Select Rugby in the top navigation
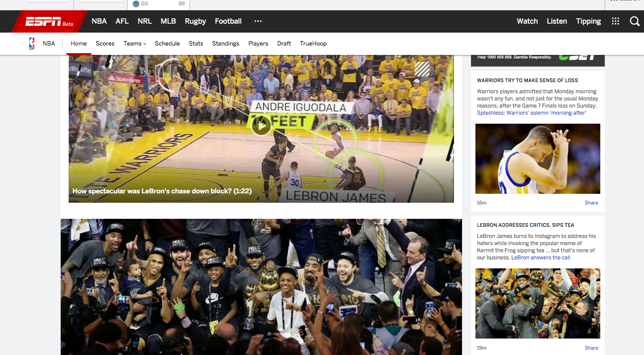Screen dimensions: 644x355 pos(195,21)
